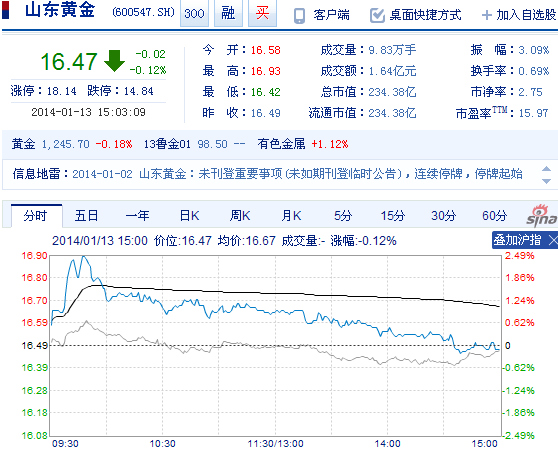
Task: Open the 13鲁金01 bond link
Action: coord(167,144)
